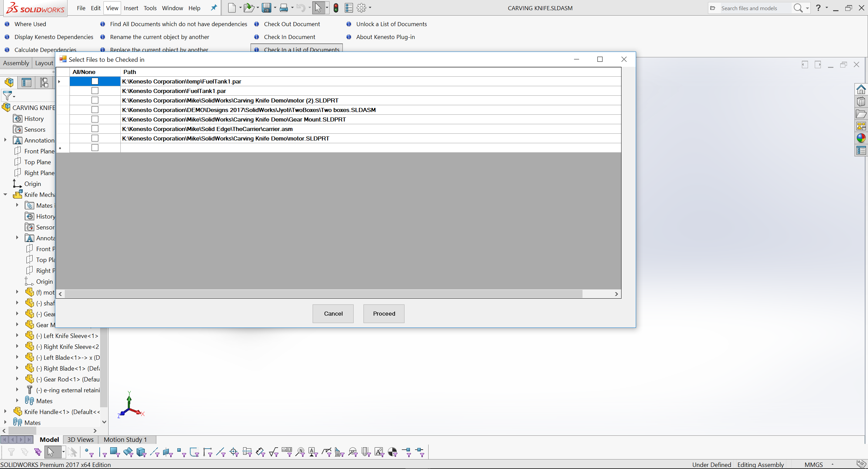Check box for Gear Mount.SLDPRT row

[95, 119]
